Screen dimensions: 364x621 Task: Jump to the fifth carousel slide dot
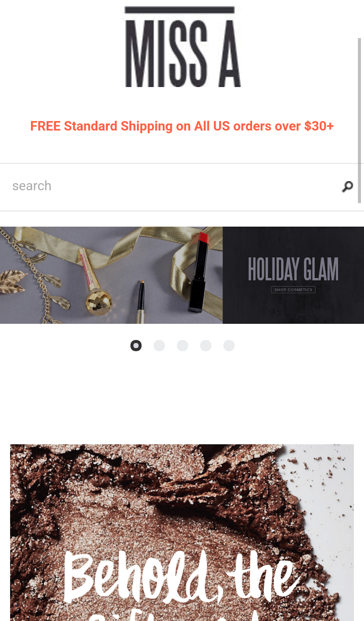coord(229,345)
